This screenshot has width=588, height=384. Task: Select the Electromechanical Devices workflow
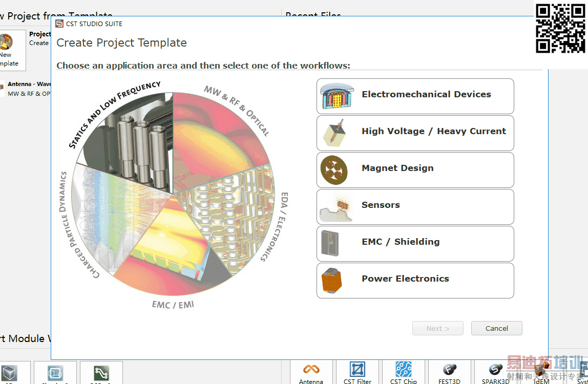point(415,96)
